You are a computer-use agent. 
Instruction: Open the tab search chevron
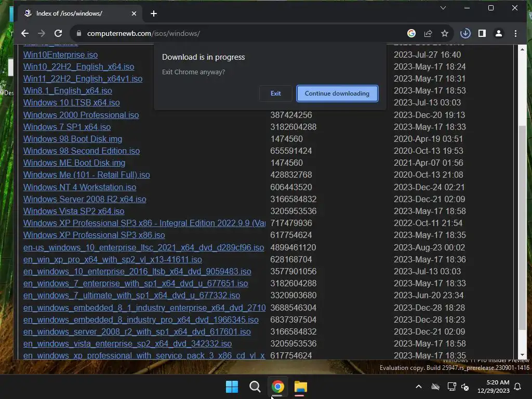(443, 8)
